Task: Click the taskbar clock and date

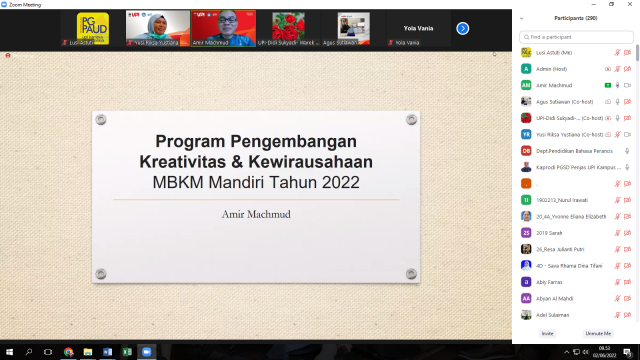Action: (604, 352)
